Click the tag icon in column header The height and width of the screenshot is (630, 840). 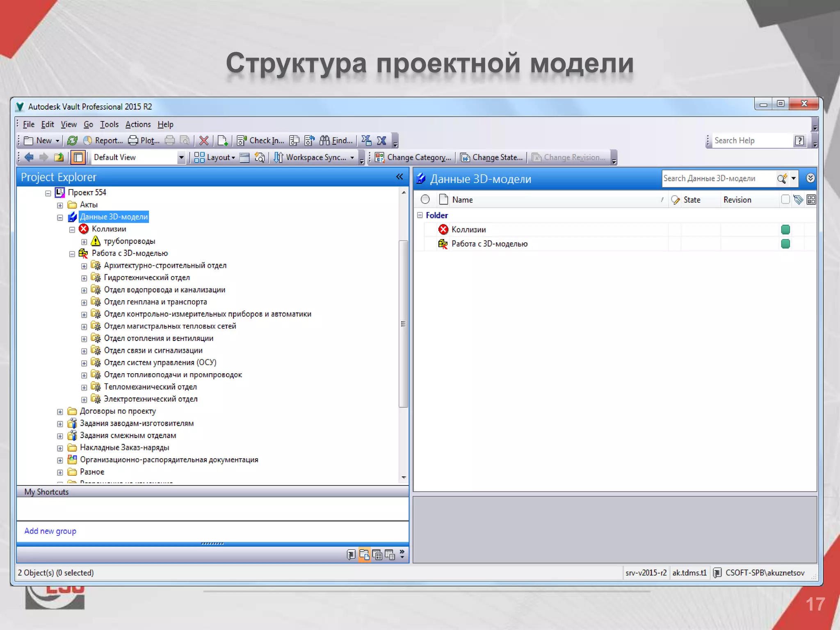tap(798, 200)
